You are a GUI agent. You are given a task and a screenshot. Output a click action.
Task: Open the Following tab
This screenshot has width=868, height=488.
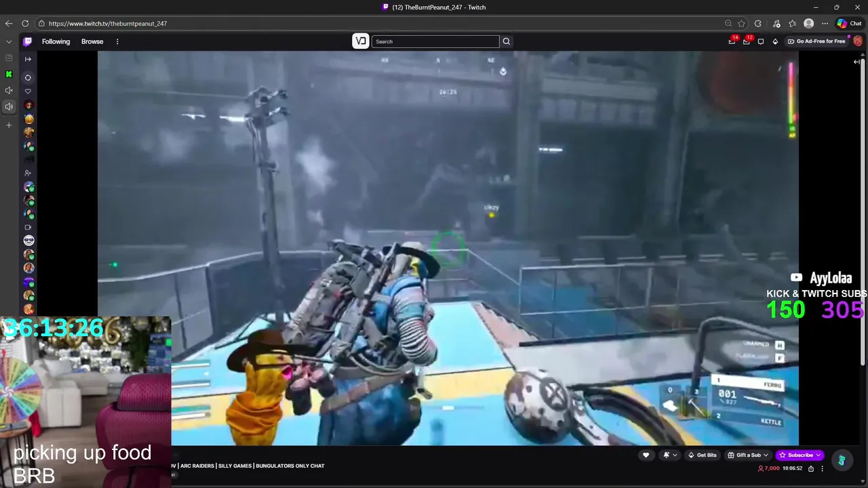coord(56,41)
